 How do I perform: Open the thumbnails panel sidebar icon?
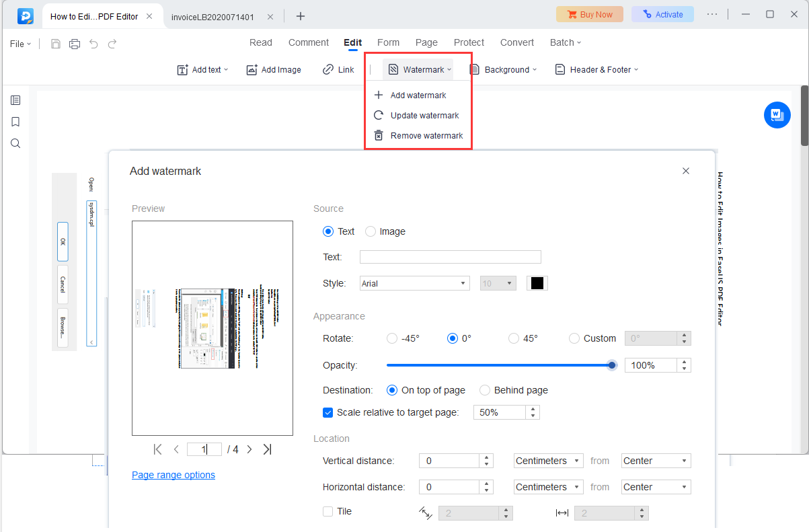point(15,100)
